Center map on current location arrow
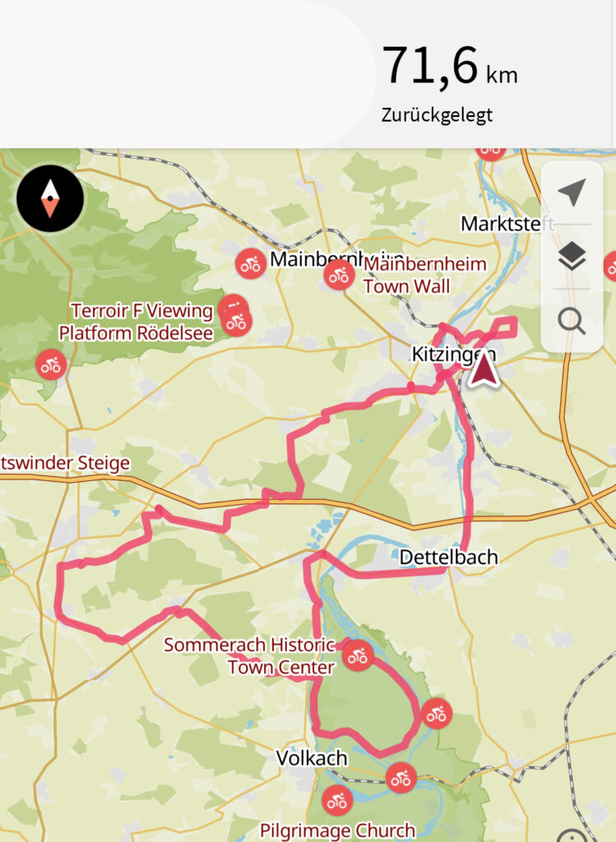The height and width of the screenshot is (842, 616). 572,192
